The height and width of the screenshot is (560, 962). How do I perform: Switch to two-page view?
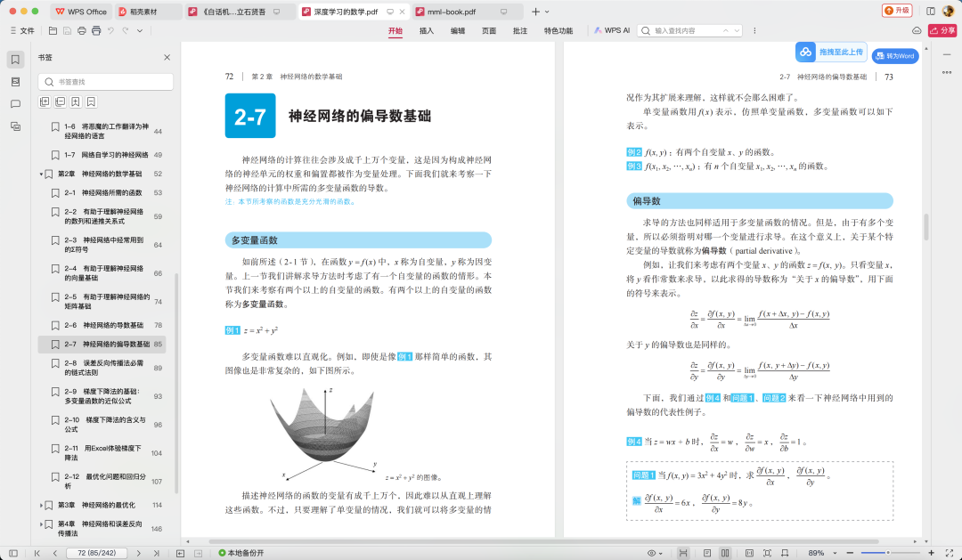click(725, 553)
